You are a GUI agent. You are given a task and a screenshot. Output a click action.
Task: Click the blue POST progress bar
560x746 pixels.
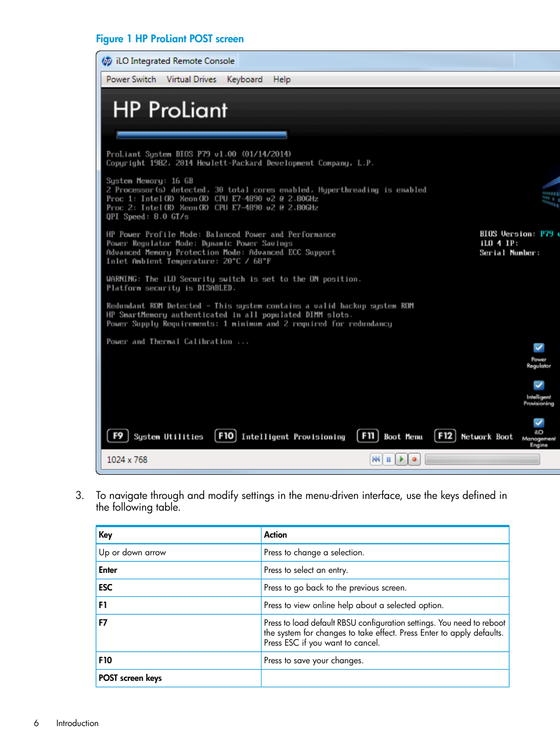[201, 135]
